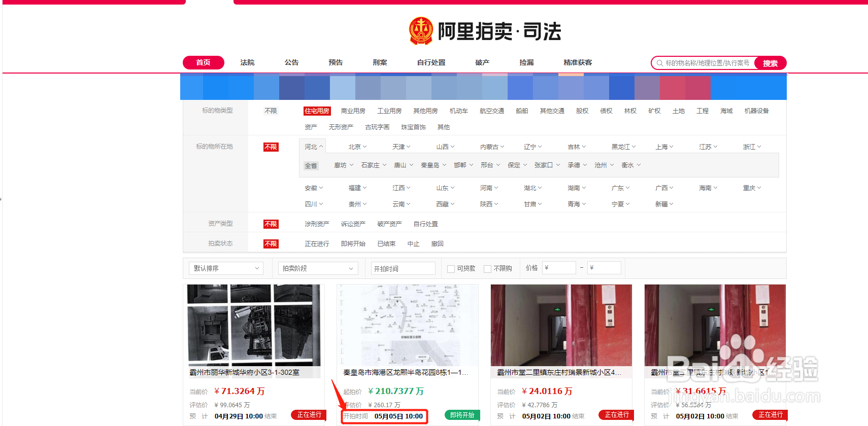
Task: Filter auction status 已结束
Action: click(386, 244)
